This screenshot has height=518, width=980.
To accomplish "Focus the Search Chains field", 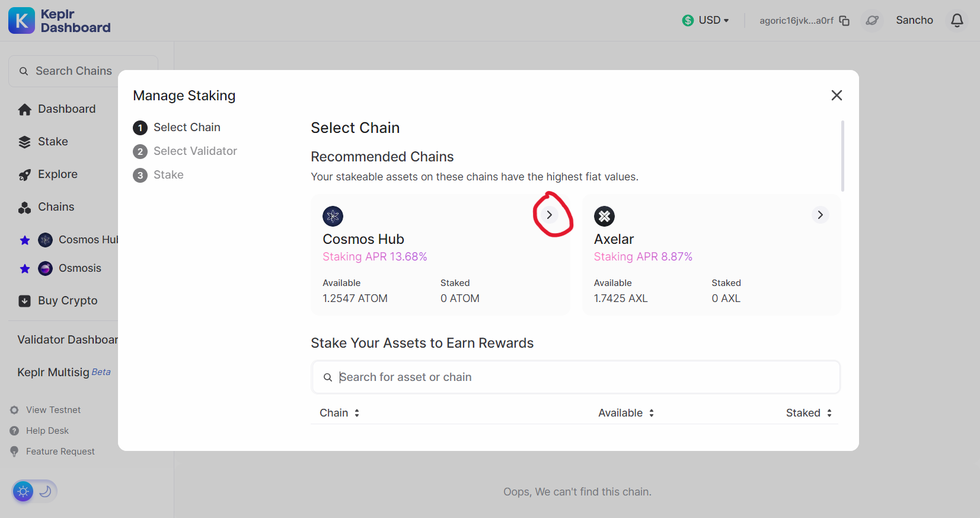I will point(83,71).
